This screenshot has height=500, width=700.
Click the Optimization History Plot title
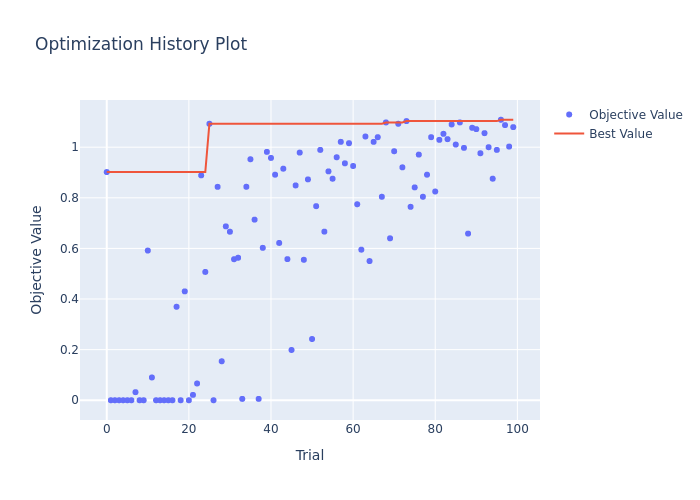pos(141,45)
